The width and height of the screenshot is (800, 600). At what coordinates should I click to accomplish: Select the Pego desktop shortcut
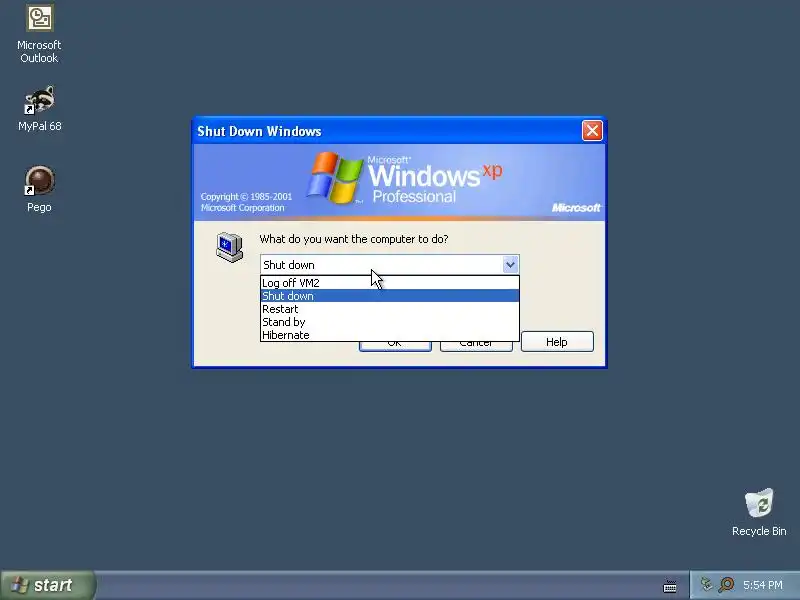tap(39, 189)
